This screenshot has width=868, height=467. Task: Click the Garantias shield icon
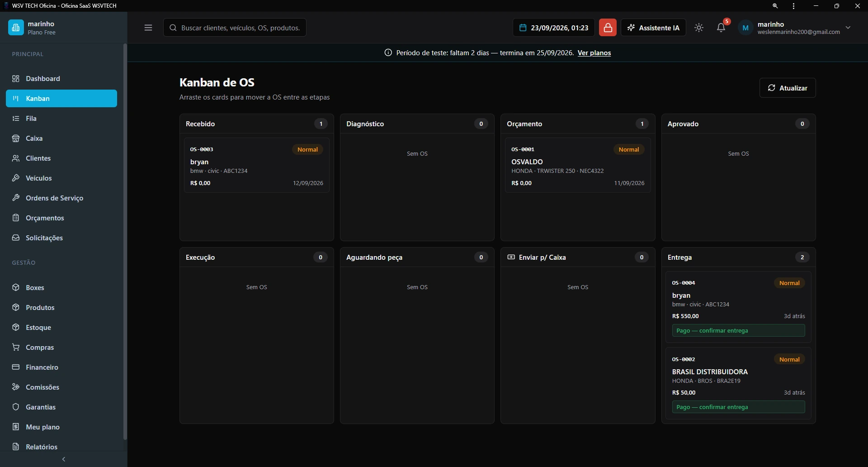(16, 407)
